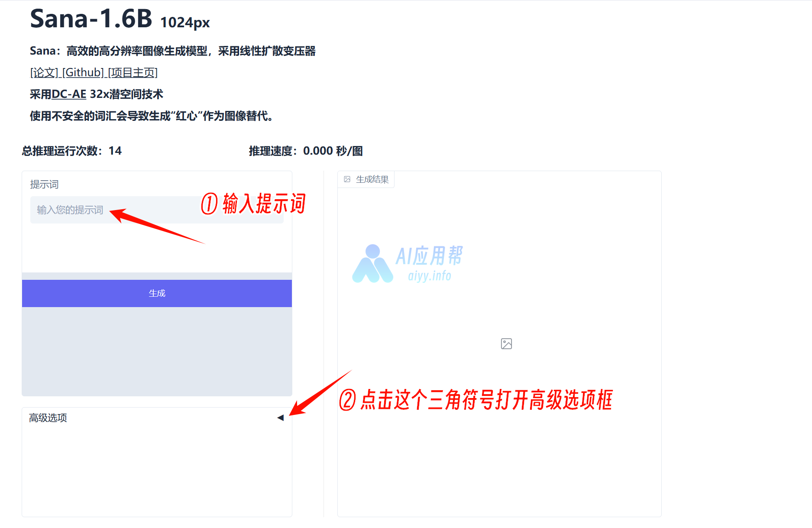Visit the [项目主页] project homepage link

pyautogui.click(x=133, y=72)
